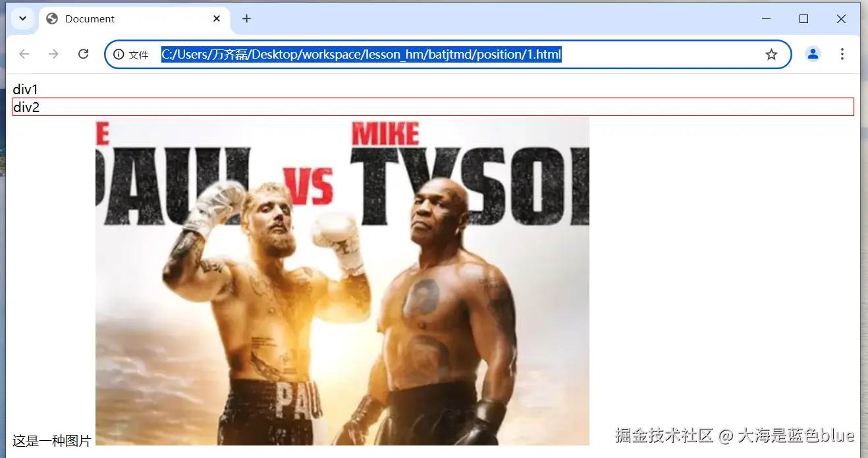Click inside the red-bordered div2 box

pos(428,106)
